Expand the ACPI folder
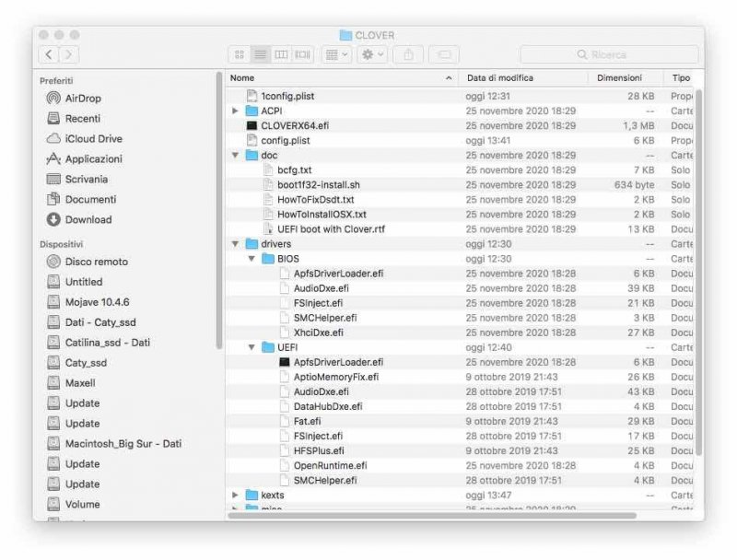 click(235, 111)
